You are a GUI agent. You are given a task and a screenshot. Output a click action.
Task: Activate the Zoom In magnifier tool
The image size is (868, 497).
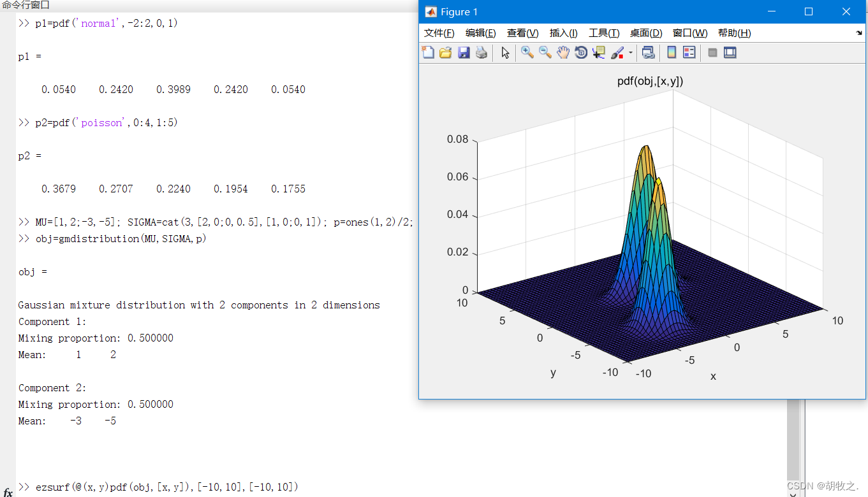click(527, 53)
